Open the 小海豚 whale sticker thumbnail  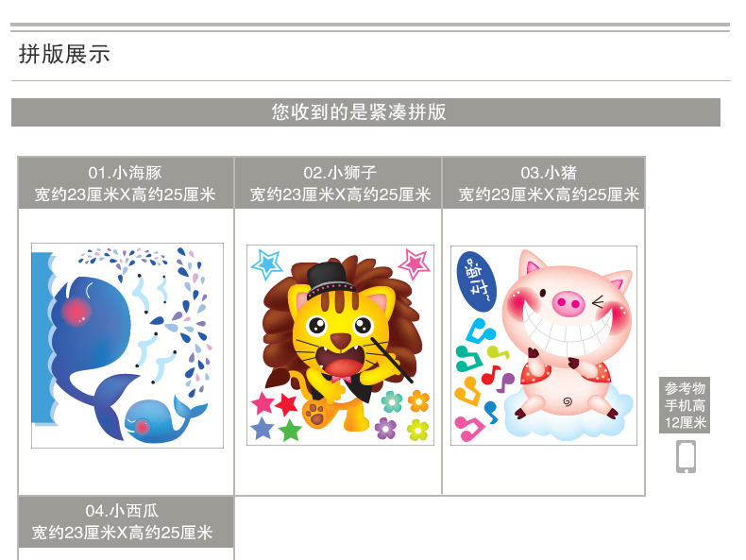pyautogui.click(x=127, y=346)
